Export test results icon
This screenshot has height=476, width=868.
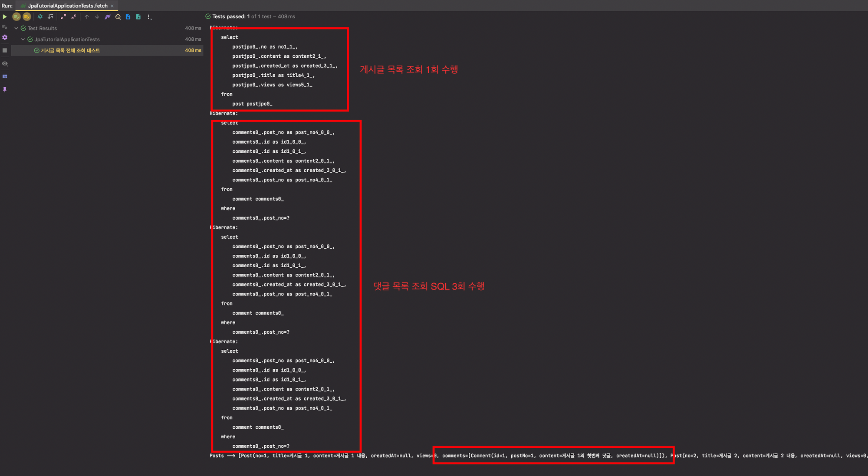(x=138, y=17)
